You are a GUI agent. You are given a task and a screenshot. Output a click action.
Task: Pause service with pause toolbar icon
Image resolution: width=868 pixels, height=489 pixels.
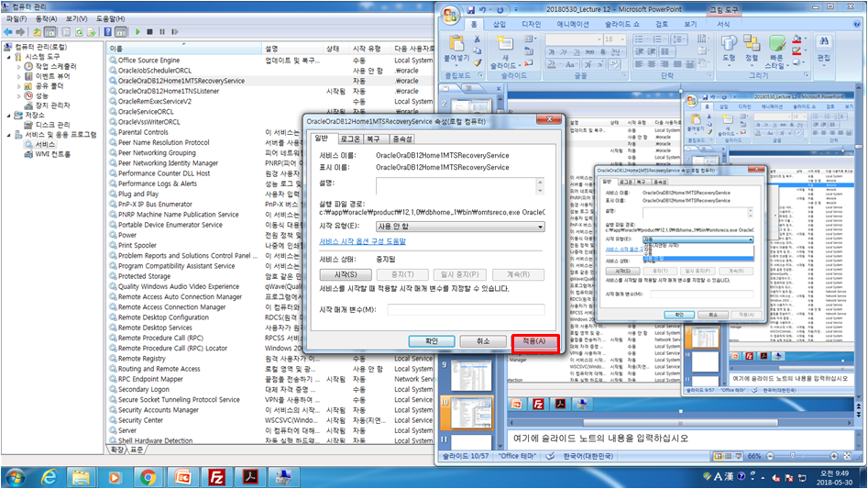[161, 32]
